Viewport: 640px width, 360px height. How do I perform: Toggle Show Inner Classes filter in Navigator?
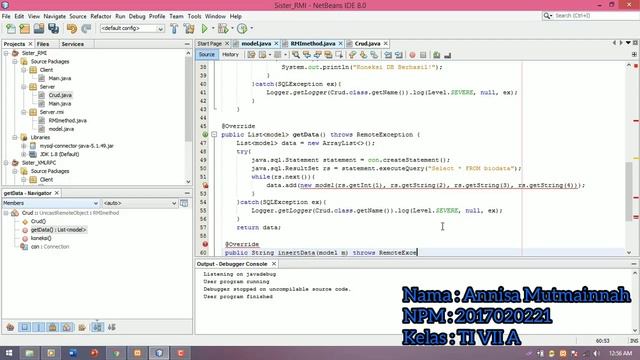[x=67, y=327]
